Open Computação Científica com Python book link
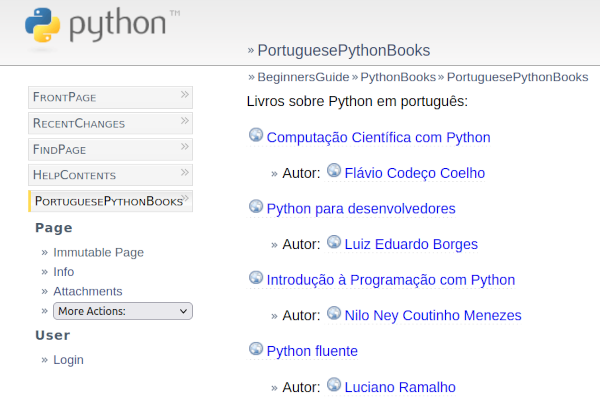The image size is (600, 407). pos(378,137)
